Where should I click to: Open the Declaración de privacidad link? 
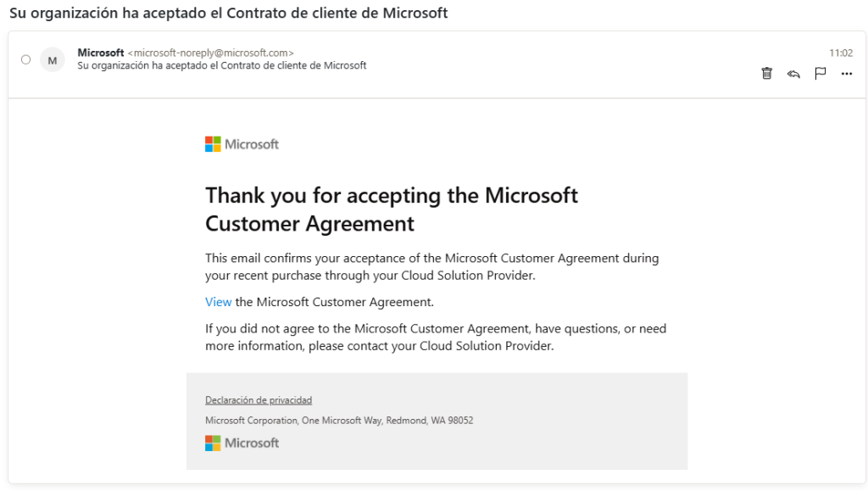point(259,400)
